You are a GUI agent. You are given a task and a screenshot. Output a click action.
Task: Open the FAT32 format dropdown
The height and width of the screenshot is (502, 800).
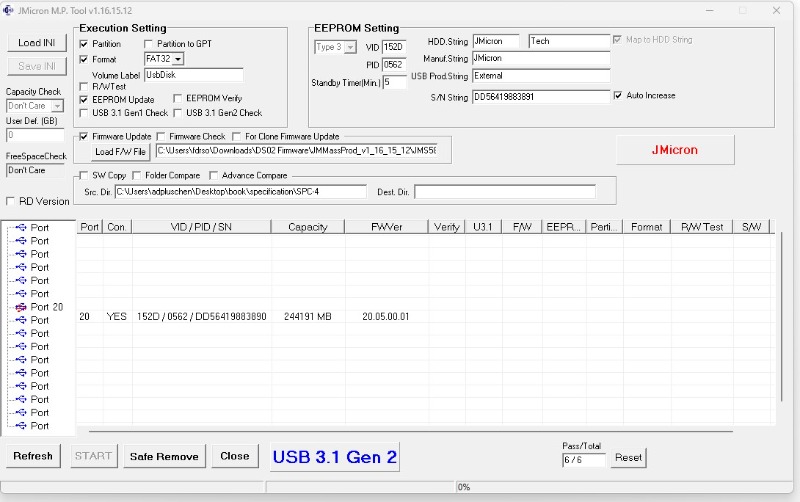tap(177, 59)
